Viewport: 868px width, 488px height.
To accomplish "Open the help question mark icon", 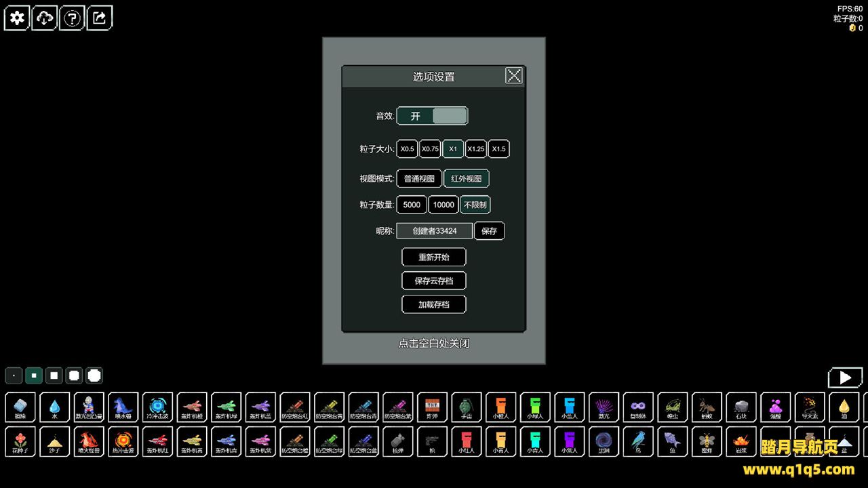I will tap(73, 18).
